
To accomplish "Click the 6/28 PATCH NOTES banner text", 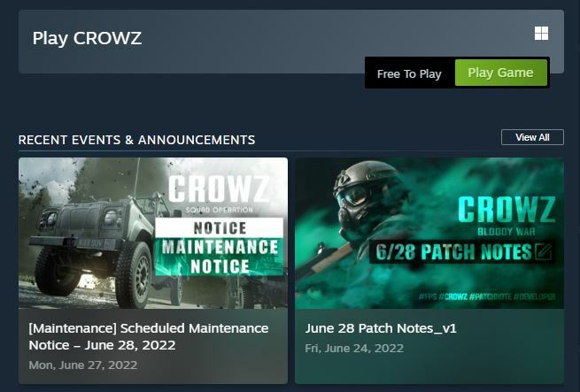I will [x=453, y=252].
